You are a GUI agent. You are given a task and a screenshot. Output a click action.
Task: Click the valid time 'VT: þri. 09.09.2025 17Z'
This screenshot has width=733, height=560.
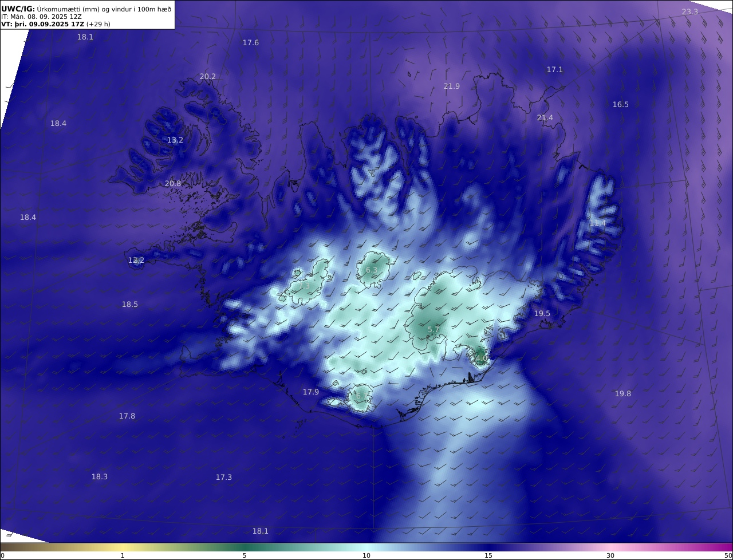[x=43, y=25]
